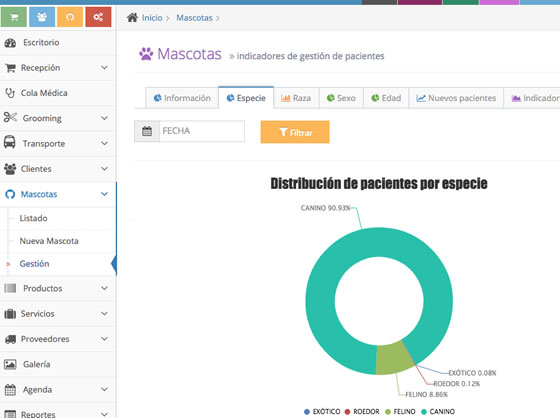This screenshot has width=560, height=420.
Task: Toggle FELINO series in chart legend
Action: coord(400,411)
